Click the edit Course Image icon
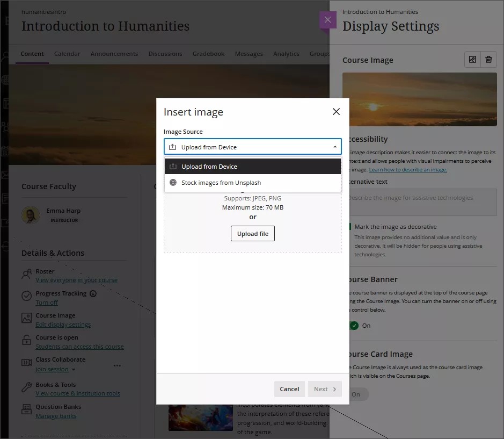Image resolution: width=504 pixels, height=439 pixels. pyautogui.click(x=472, y=59)
